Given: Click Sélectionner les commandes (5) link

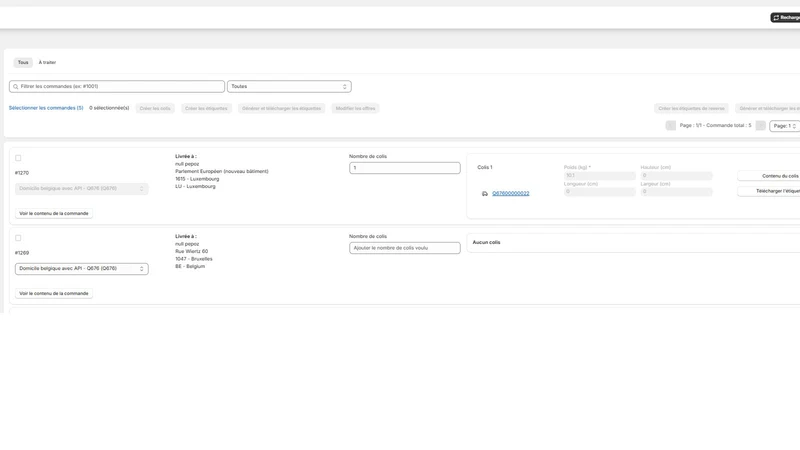Looking at the screenshot, I should tap(46, 108).
